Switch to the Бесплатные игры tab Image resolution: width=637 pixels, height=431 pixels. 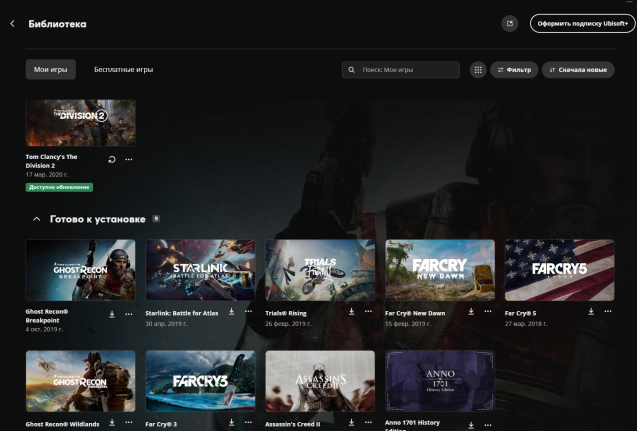click(x=123, y=70)
